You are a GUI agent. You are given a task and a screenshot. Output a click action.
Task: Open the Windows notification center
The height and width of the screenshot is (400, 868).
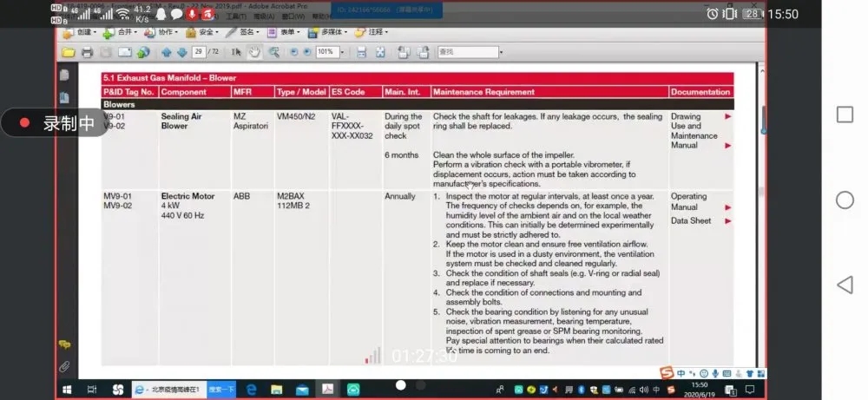(750, 390)
